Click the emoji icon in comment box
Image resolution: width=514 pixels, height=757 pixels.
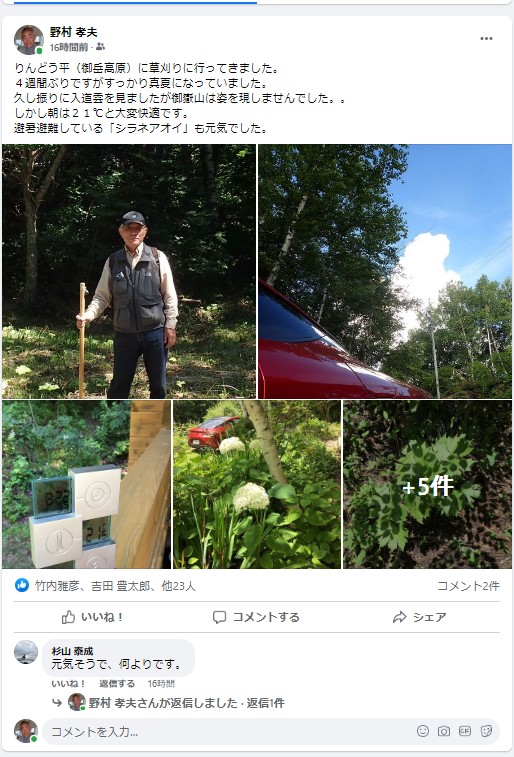click(423, 731)
